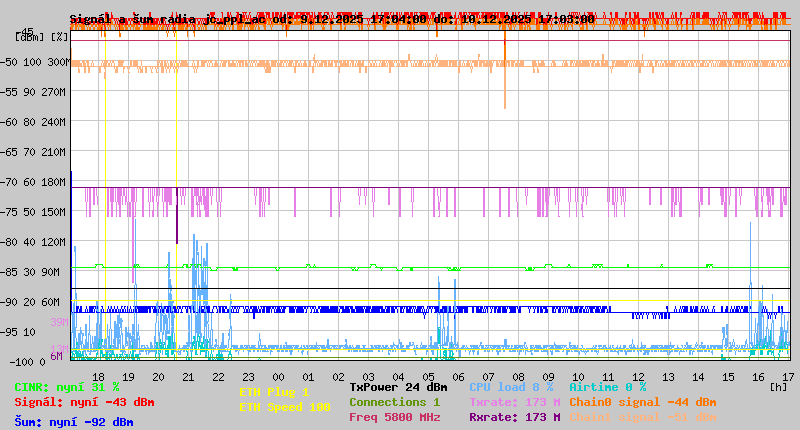Click the '18' hour tick label
This screenshot has width=800, height=430.
point(98,377)
